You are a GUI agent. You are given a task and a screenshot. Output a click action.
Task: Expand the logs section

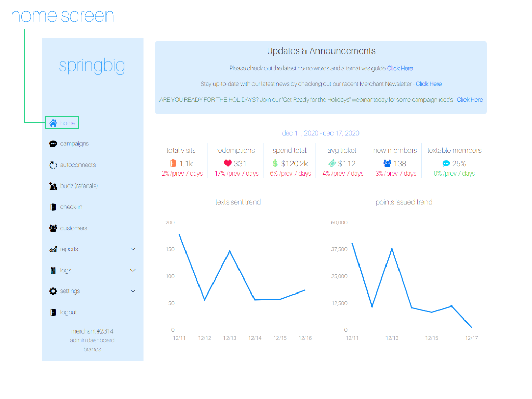[132, 270]
